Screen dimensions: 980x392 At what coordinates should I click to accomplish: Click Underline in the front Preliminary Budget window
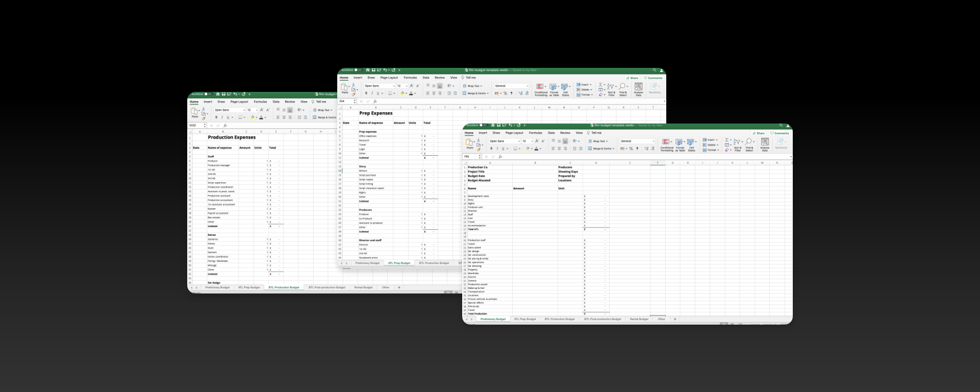pos(504,149)
